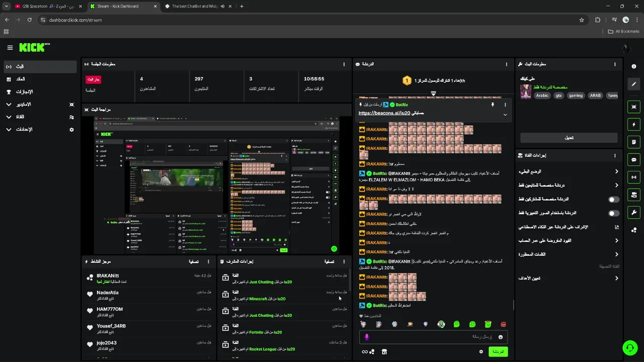The height and width of the screenshot is (362, 644).
Task: Open options menu of إجراءات المشرف panel
Action: [344, 261]
